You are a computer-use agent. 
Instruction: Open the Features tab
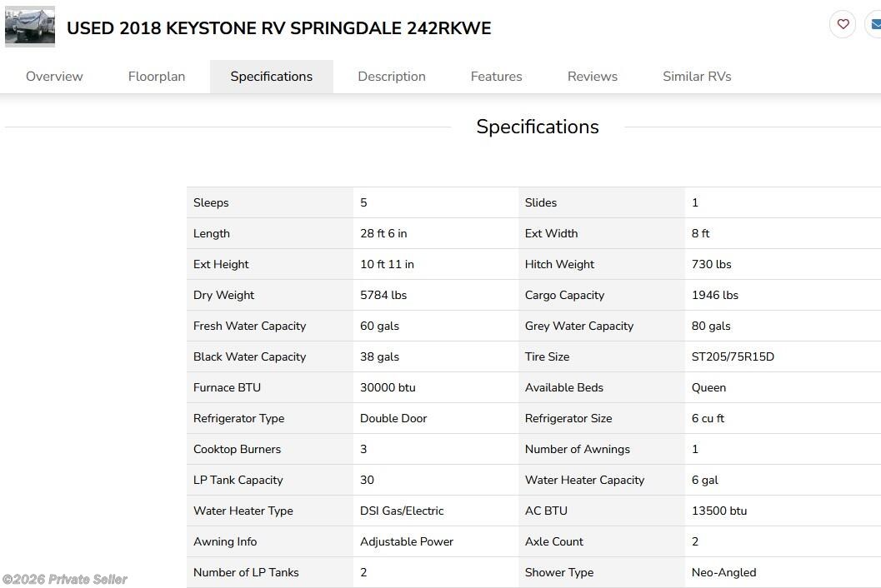point(496,76)
